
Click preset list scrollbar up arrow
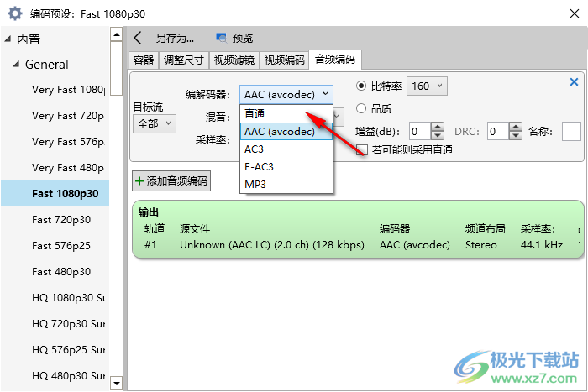(x=117, y=34)
